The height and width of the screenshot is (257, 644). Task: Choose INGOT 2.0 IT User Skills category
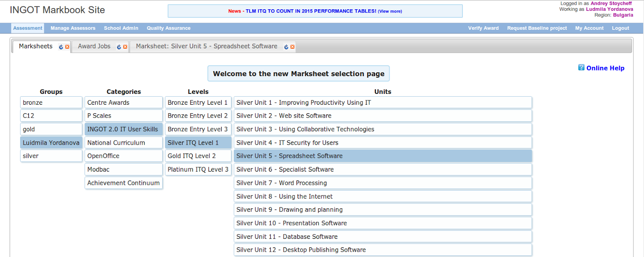[x=124, y=129]
